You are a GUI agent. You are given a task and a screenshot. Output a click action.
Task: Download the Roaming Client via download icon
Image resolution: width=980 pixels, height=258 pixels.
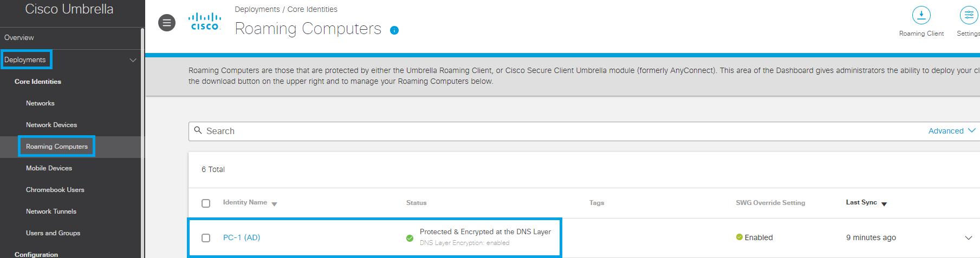[921, 15]
